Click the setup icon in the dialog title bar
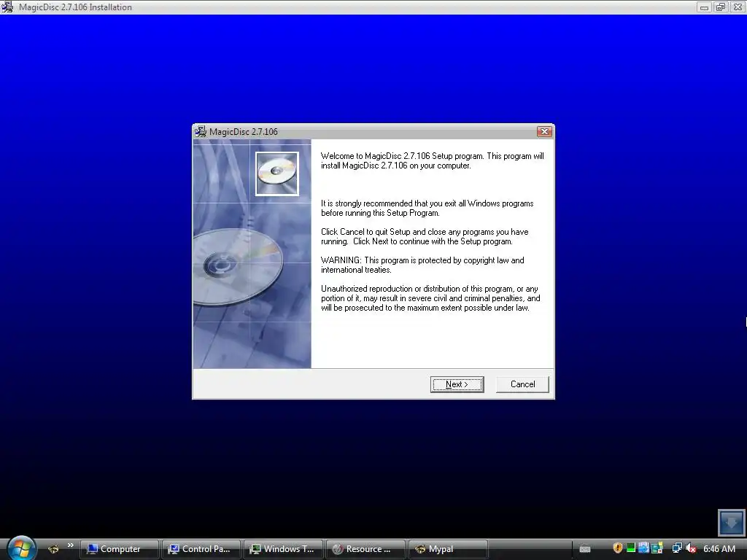This screenshot has height=560, width=747. (201, 131)
